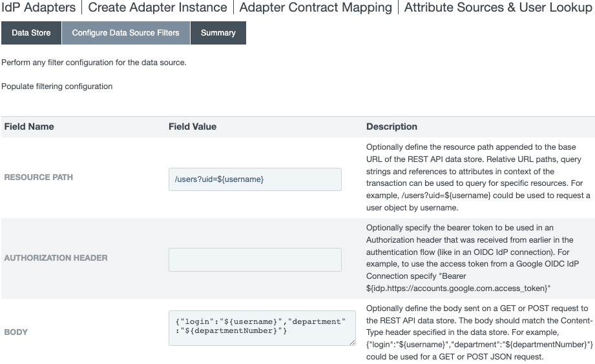Click the Description column header
The image size is (595, 364).
point(391,126)
